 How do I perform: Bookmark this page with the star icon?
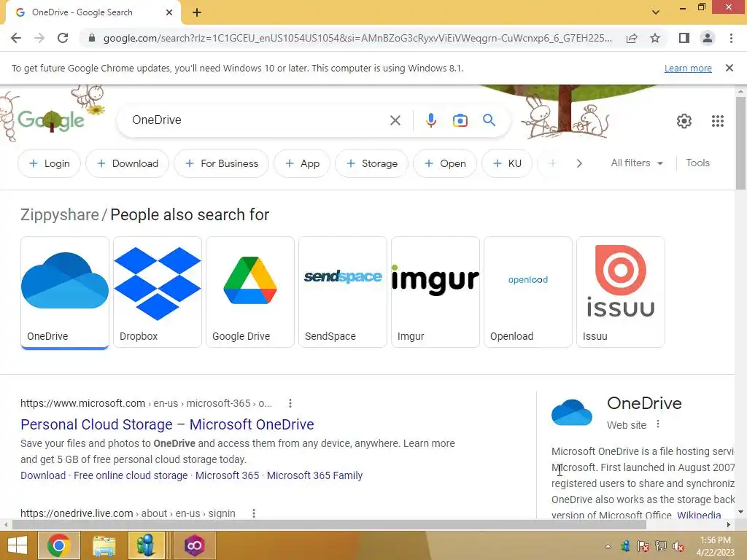click(655, 38)
